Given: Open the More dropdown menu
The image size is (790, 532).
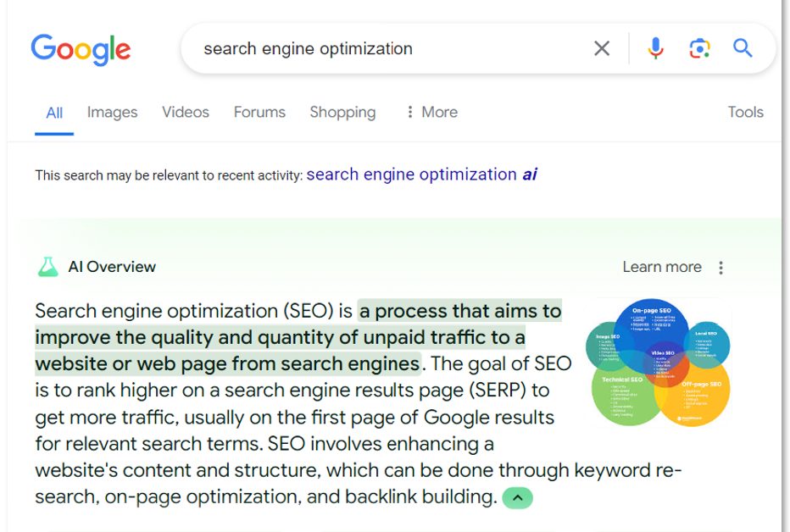Looking at the screenshot, I should [431, 112].
